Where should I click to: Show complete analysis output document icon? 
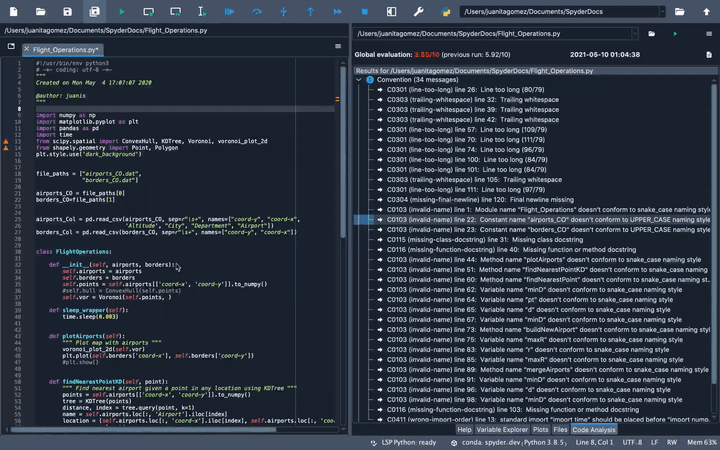(x=709, y=55)
